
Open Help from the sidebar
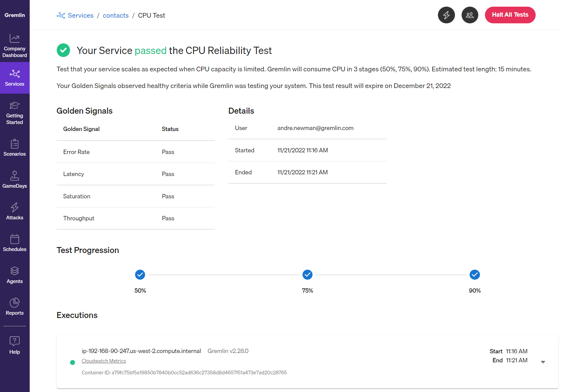tap(15, 345)
